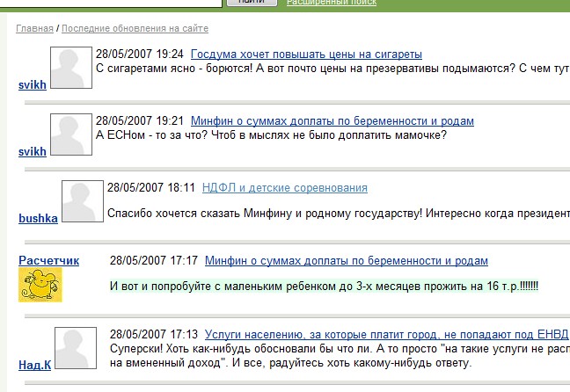Image resolution: width=570 pixels, height=392 pixels.
Task: Open 'Расширенный поиск' advanced search link
Action: (332, 3)
